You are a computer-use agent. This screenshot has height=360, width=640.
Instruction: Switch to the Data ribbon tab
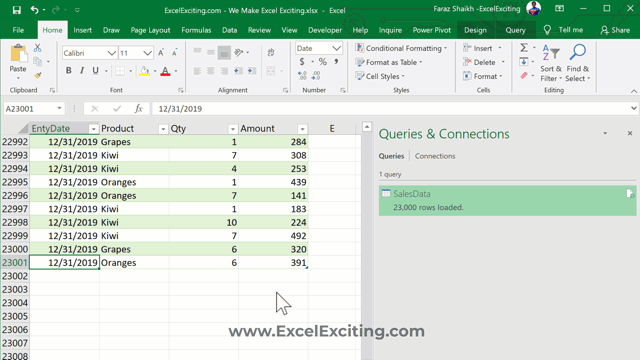point(229,30)
